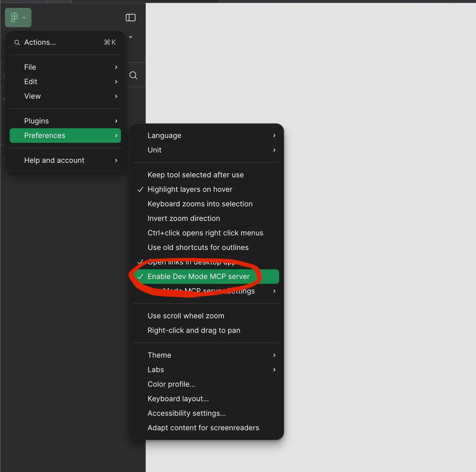Toggle Right-click and drag to pan
The width and height of the screenshot is (476, 472).
206,330
